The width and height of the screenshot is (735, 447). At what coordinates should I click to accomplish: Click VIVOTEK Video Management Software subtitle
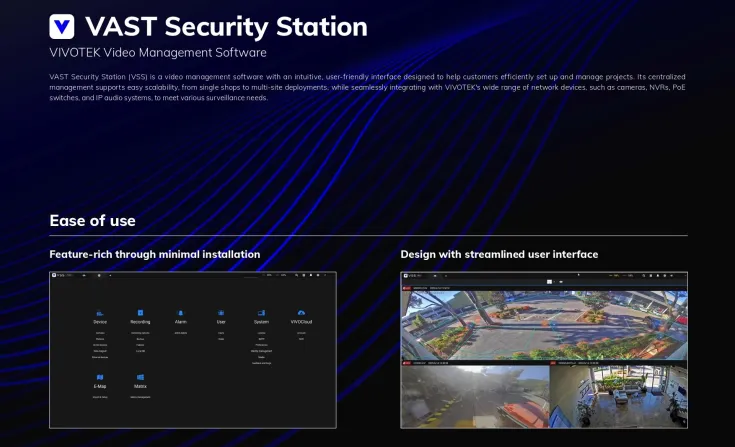click(158, 52)
